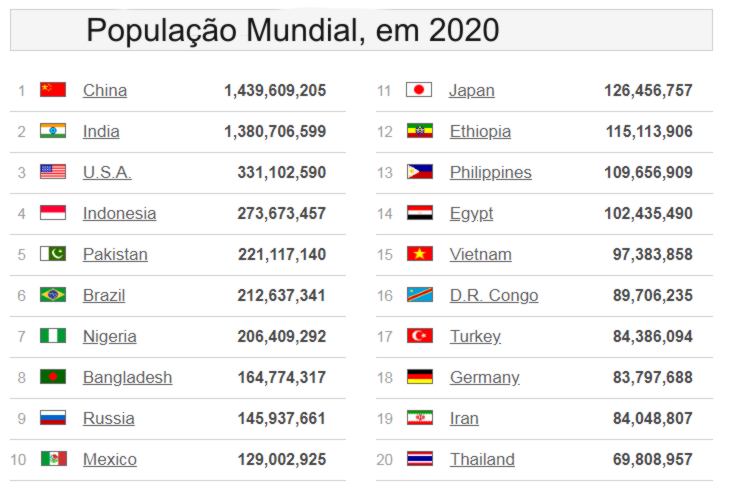Open the Ethiopia country link

(480, 131)
